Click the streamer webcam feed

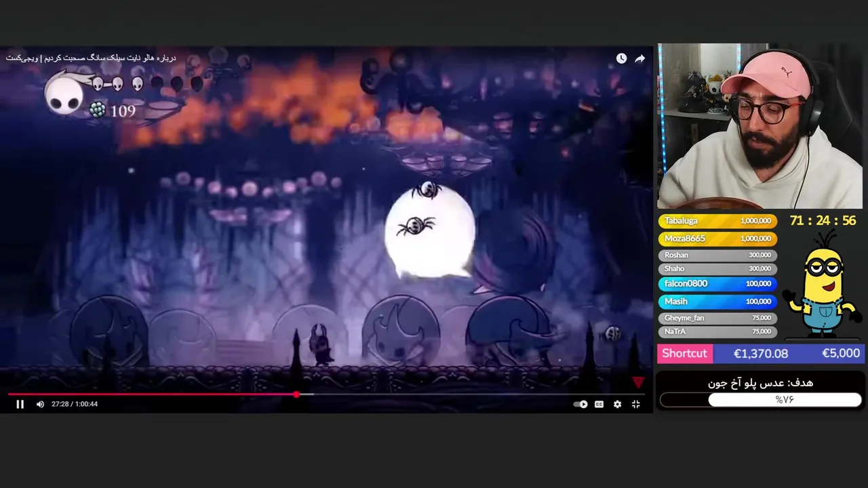coord(759,126)
